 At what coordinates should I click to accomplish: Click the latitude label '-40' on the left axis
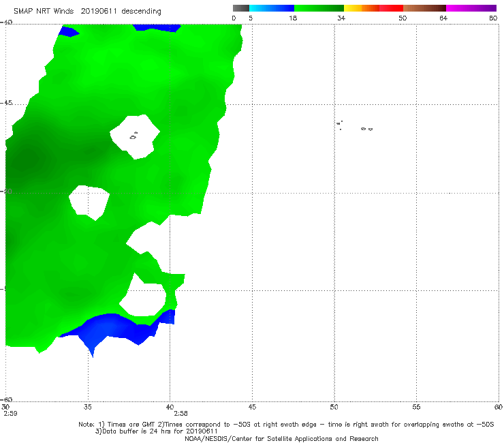(x=6, y=22)
